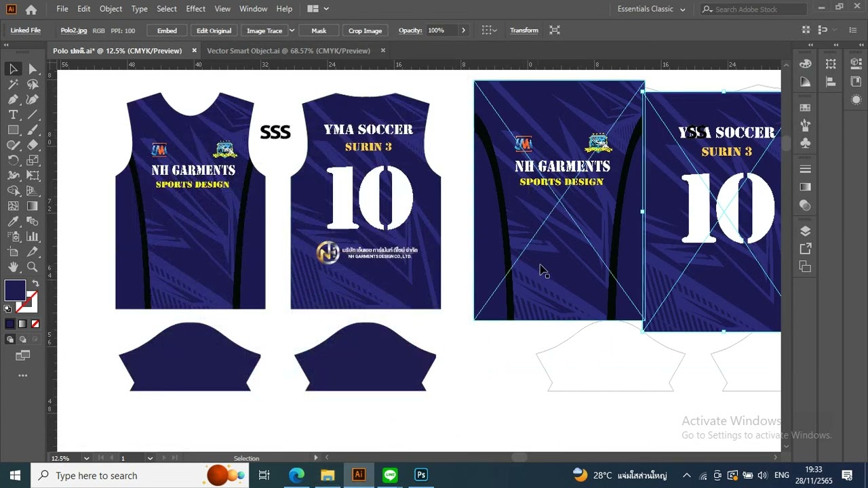Select the Shape Builder tool
868x488 pixels.
click(x=13, y=191)
